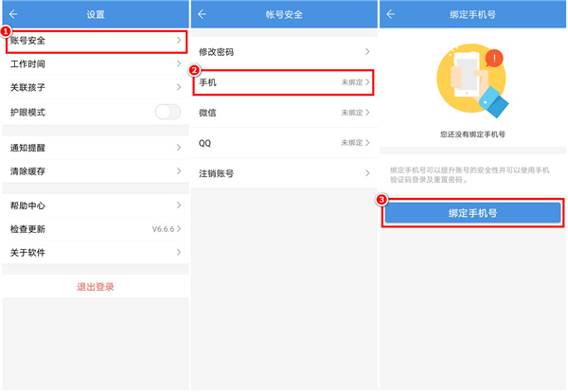568x392 pixels.
Task: Open 工作时间 settings row
Action: pyautogui.click(x=95, y=64)
